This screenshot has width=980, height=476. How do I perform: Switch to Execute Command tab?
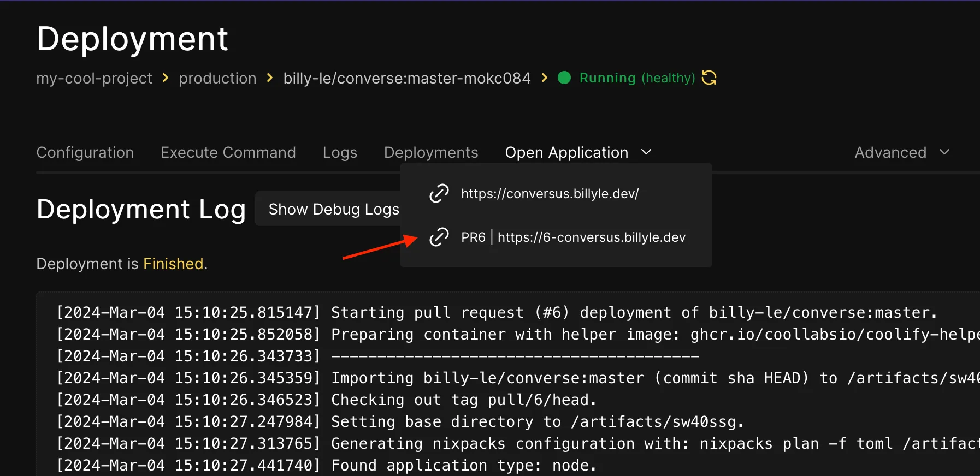(x=228, y=152)
